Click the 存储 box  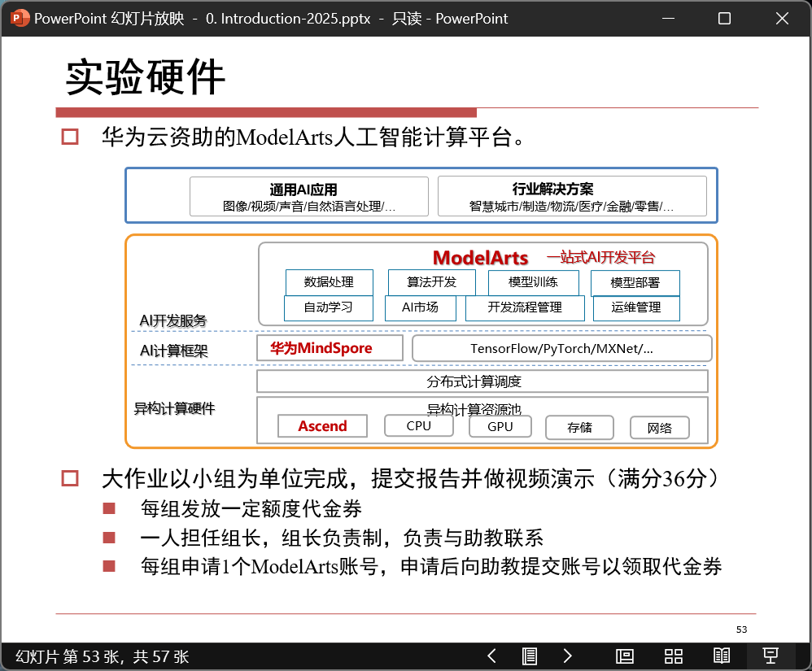[x=579, y=428]
